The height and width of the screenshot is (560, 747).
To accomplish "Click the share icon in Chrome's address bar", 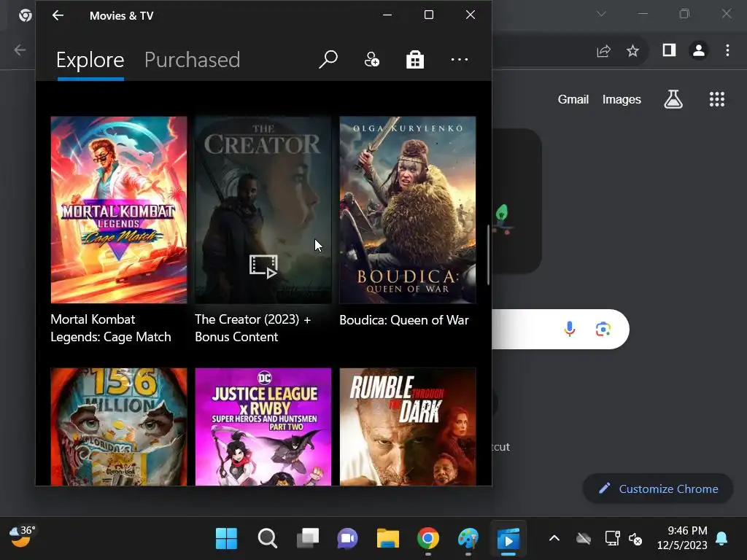I will (x=603, y=50).
